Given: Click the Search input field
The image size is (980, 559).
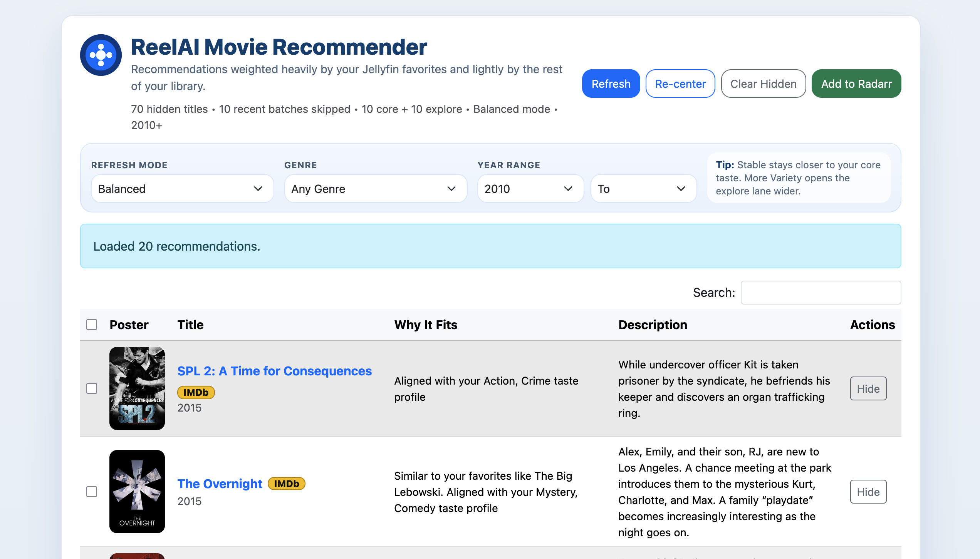Looking at the screenshot, I should point(821,293).
